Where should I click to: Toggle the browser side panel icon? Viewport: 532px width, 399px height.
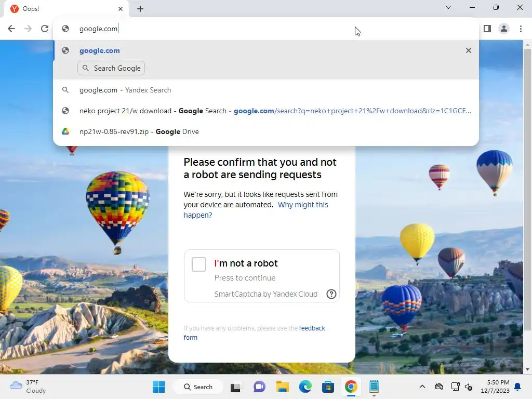pyautogui.click(x=487, y=29)
